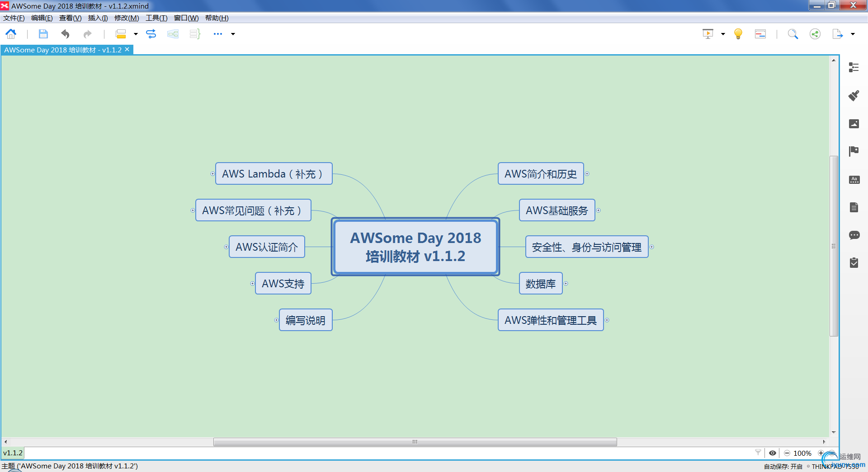The image size is (868, 472).
Task: Expand AWS常见问题（补充） branch
Action: pyautogui.click(x=193, y=210)
